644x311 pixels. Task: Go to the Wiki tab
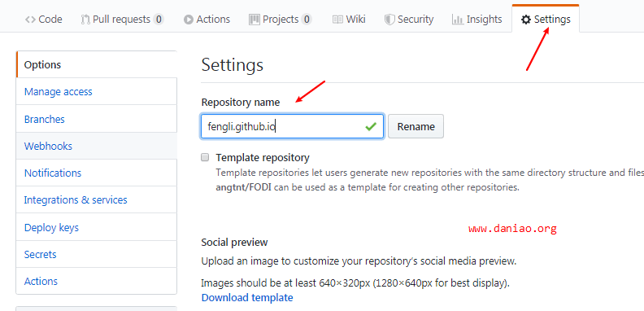pyautogui.click(x=349, y=20)
